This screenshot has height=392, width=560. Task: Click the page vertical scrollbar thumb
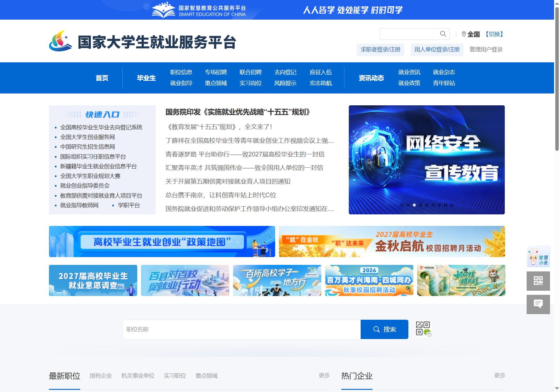pyautogui.click(x=557, y=79)
